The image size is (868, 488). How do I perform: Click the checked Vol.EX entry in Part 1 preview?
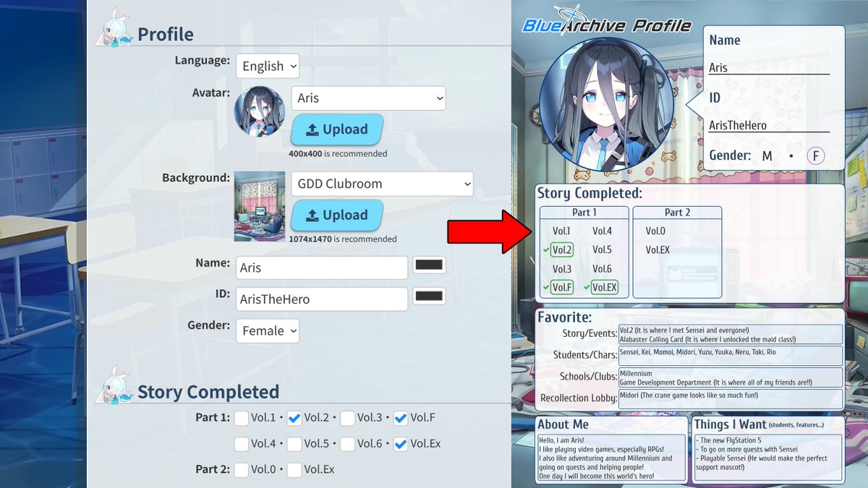click(x=605, y=288)
